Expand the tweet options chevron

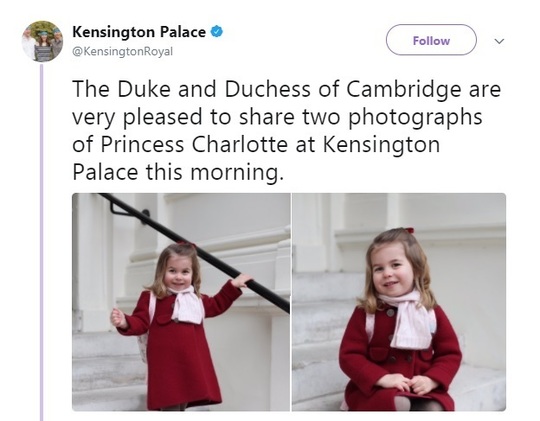tap(499, 41)
